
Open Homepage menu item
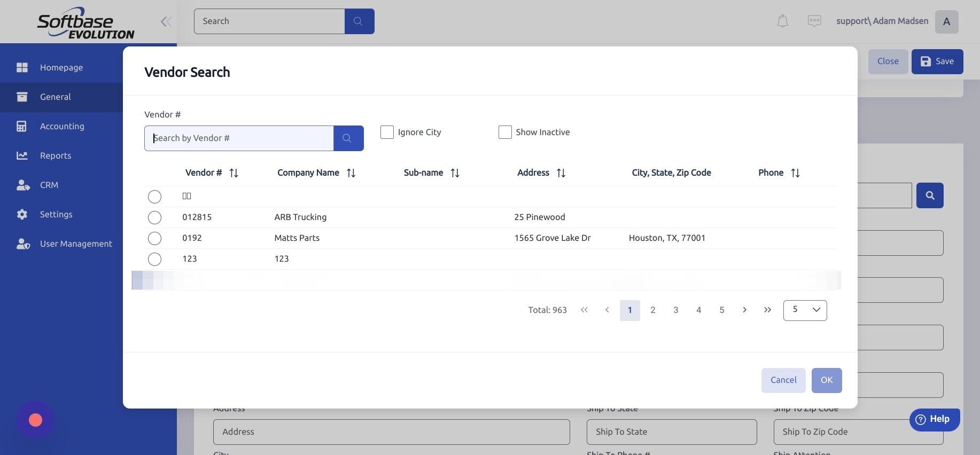tap(61, 67)
